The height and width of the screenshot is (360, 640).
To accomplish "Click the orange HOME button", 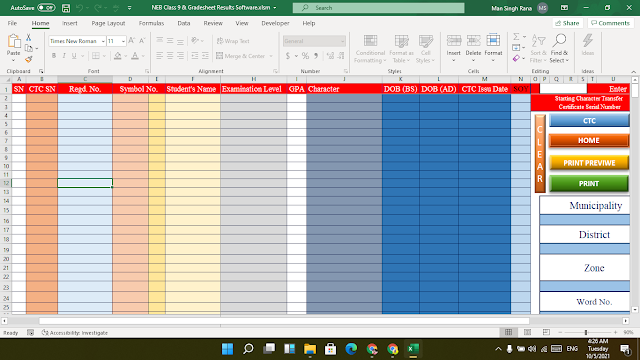I will [589, 140].
